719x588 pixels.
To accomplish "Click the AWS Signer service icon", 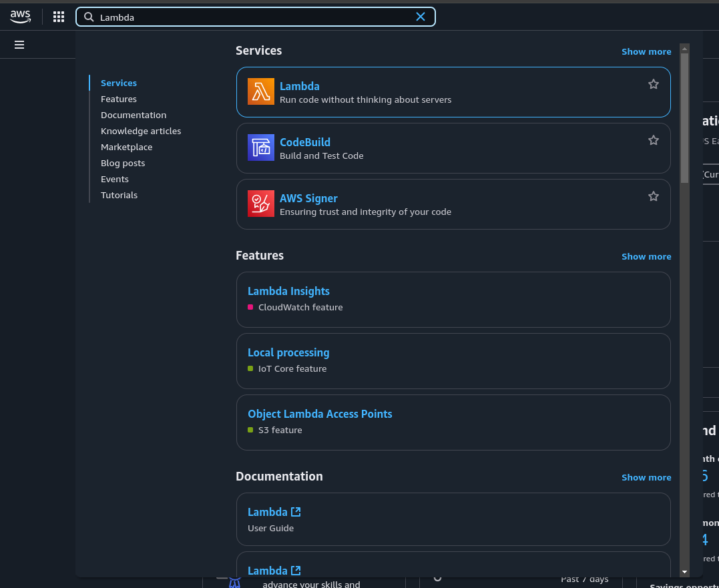I will [261, 204].
